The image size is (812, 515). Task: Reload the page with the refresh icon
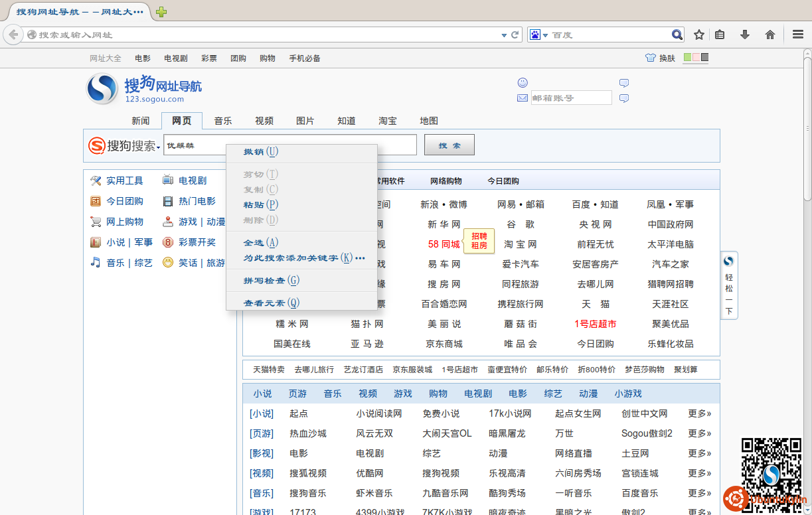[515, 35]
